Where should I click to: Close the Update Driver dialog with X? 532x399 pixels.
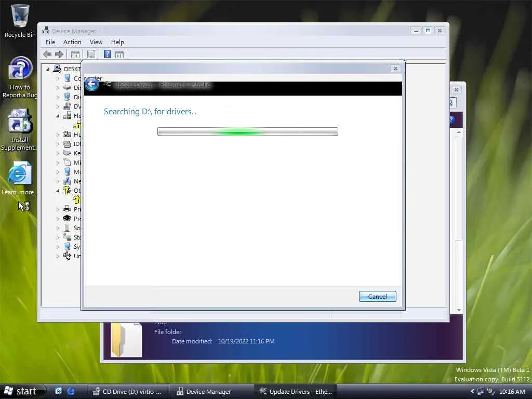(x=395, y=68)
